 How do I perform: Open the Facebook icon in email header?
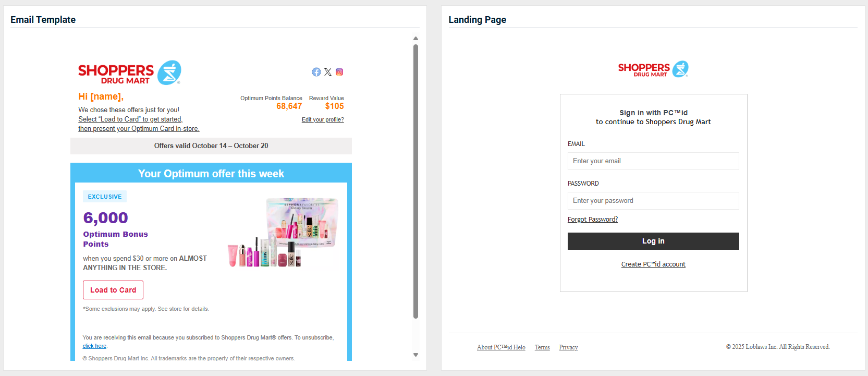click(x=316, y=72)
